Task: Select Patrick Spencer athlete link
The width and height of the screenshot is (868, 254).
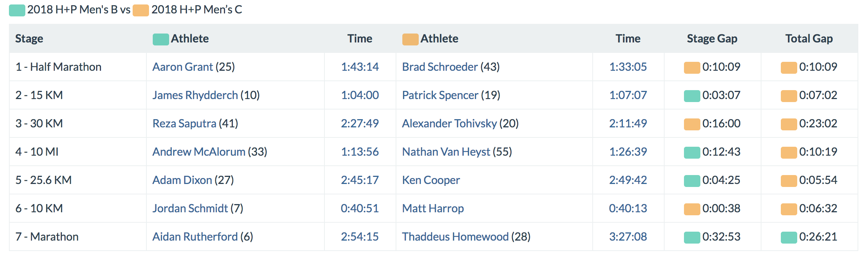Action: (440, 95)
